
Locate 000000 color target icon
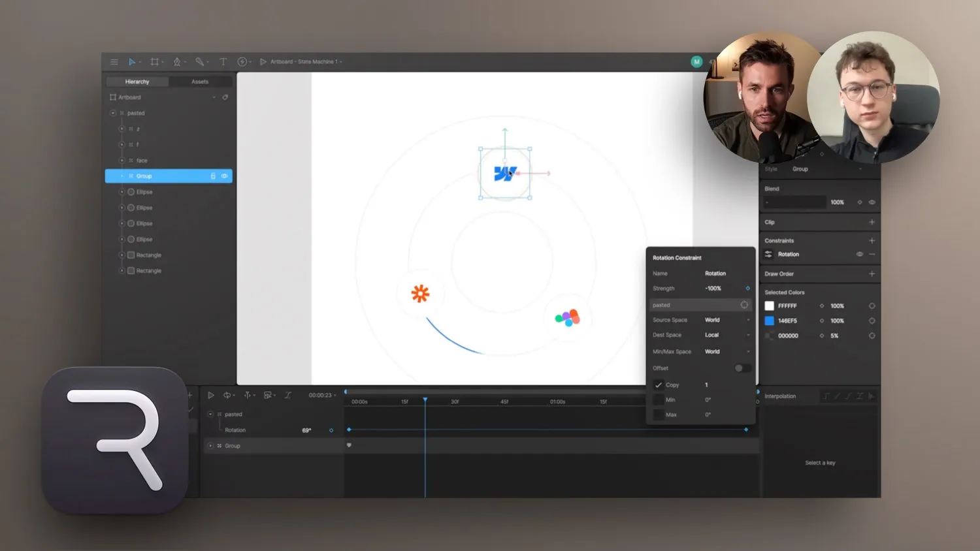(x=872, y=336)
